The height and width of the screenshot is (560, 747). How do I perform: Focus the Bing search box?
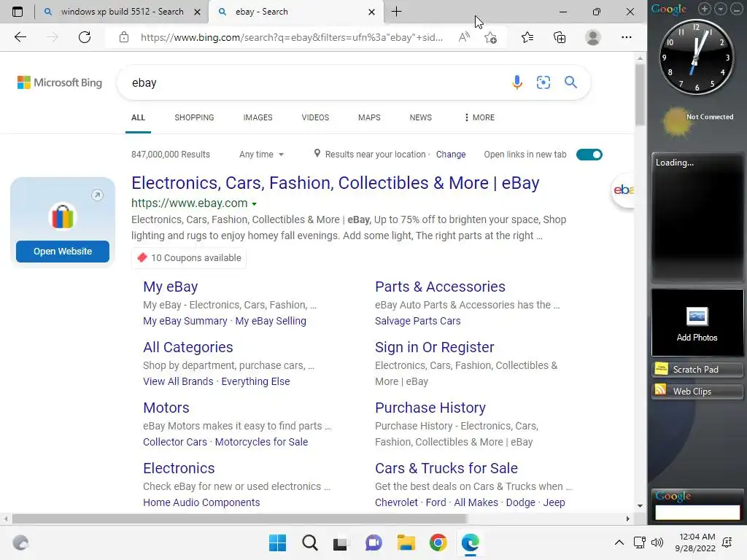[314, 82]
